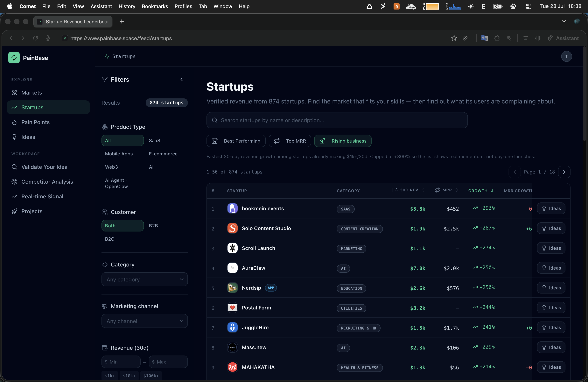Open the Pain Points section
This screenshot has height=382, width=588.
48,122
